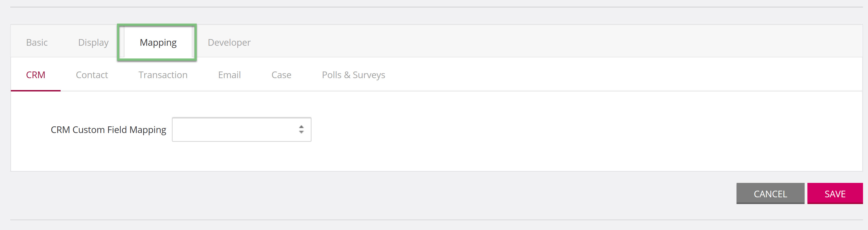Open the Polls & Surveys sub-tab
This screenshot has height=230, width=868.
(x=353, y=75)
